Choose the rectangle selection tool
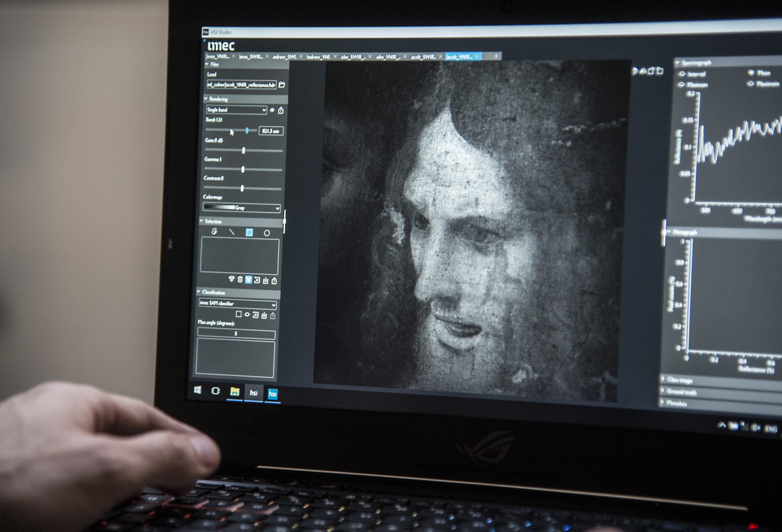 click(x=249, y=232)
